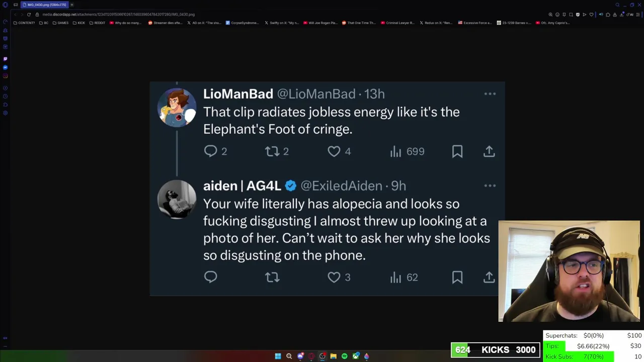The width and height of the screenshot is (644, 362).
Task: Expand the more options menu on LioManBad's tweet
Action: point(490,94)
